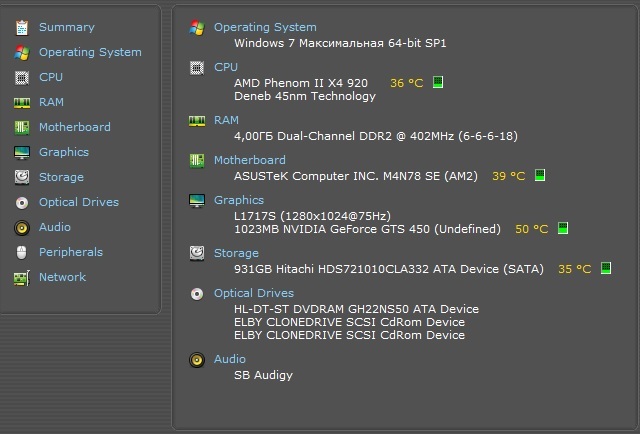Select the CPU chip icon in sidebar
The height and width of the screenshot is (434, 640).
tap(21, 77)
